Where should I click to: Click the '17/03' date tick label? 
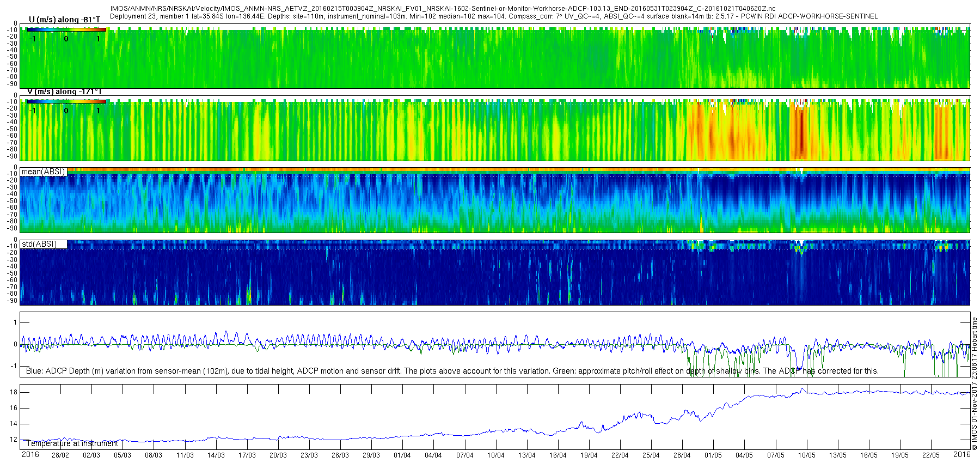247,455
